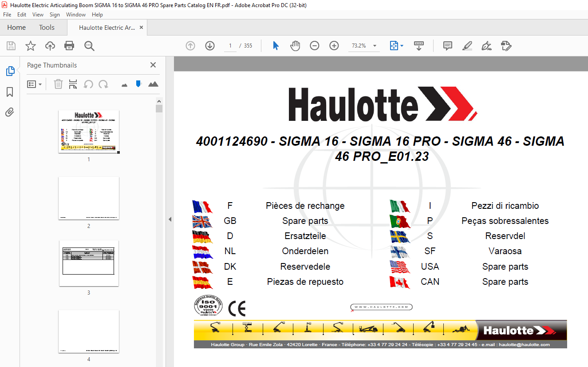Open the Window menu
The width and height of the screenshot is (588, 367).
click(76, 15)
